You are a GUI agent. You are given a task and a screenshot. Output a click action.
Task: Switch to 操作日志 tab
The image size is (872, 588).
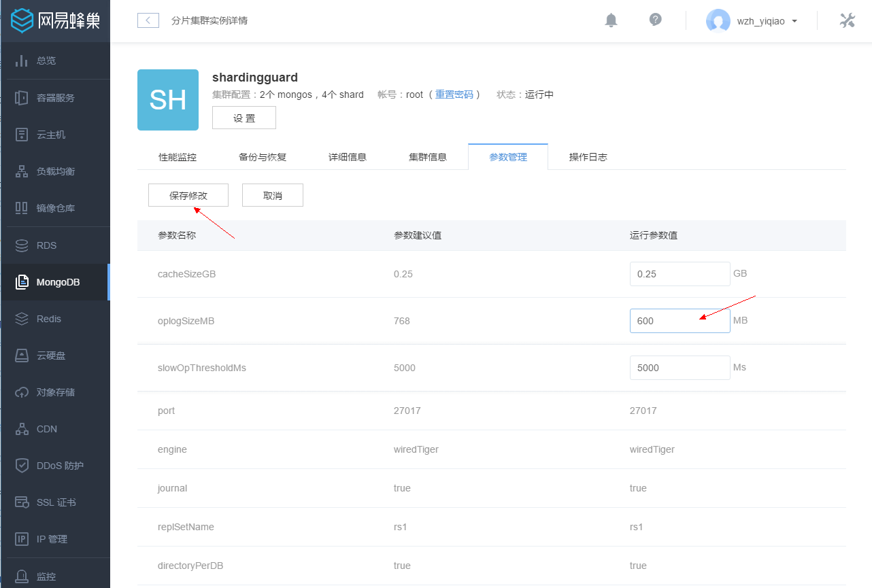click(588, 157)
